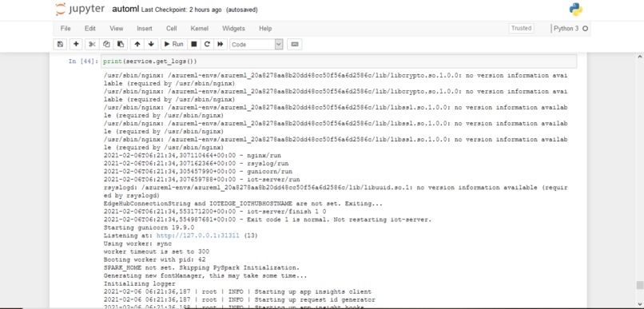Click the 'Using worker: sync' log line
Screen dimensions: 644x309
pos(137,244)
